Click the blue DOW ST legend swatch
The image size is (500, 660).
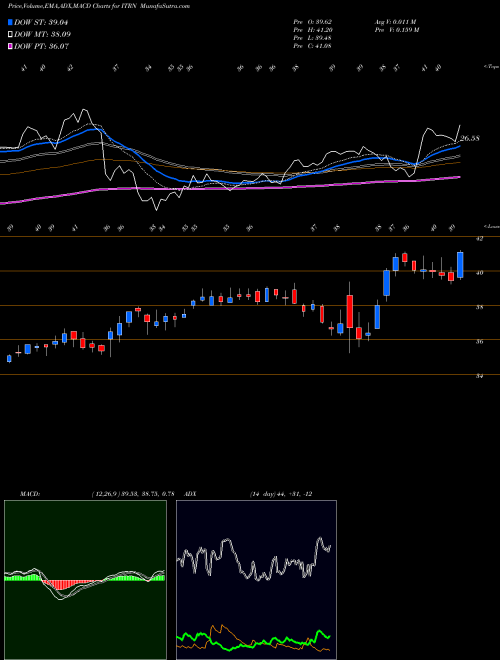click(x=11, y=22)
